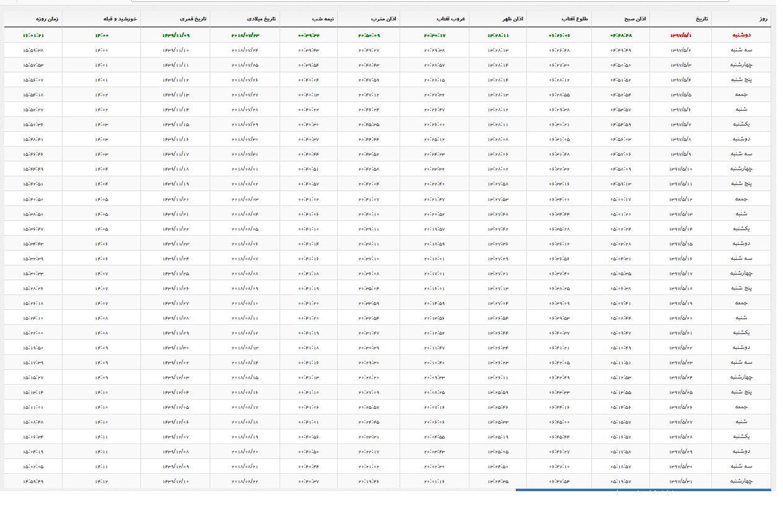Click چهارشنبه in the ۱۳۹۷/۵/۳۱ row
783x532 pixels.
point(742,481)
